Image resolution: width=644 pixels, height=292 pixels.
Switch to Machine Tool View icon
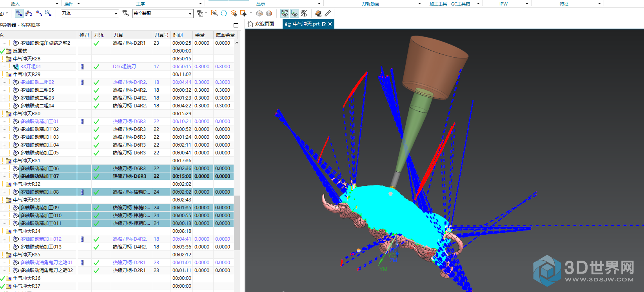pyautogui.click(x=29, y=13)
